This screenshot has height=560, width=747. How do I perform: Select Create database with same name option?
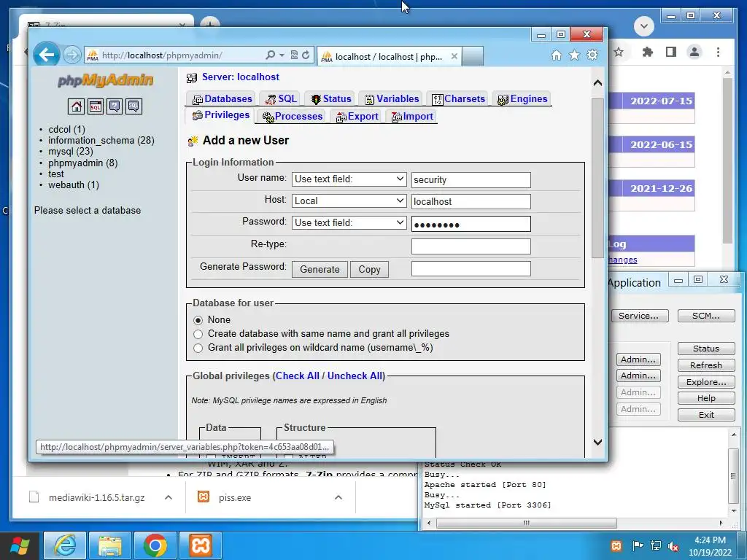tap(198, 334)
